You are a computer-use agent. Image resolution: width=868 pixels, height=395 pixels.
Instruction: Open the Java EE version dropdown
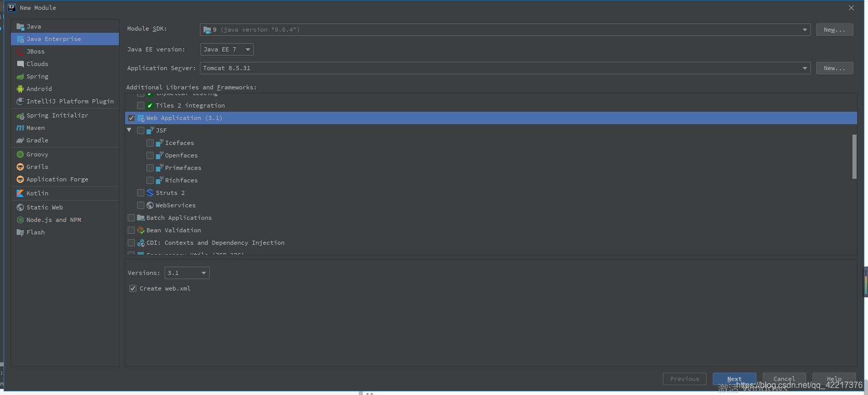[227, 49]
